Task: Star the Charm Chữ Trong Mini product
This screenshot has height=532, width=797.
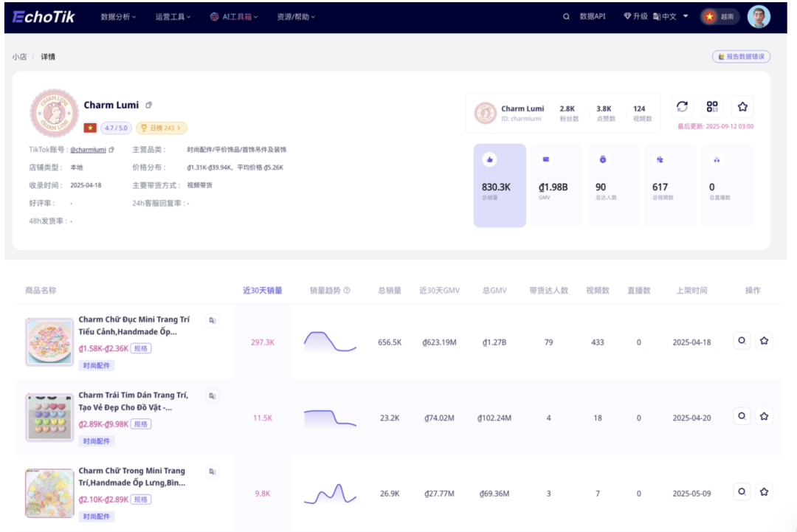Action: (x=764, y=491)
